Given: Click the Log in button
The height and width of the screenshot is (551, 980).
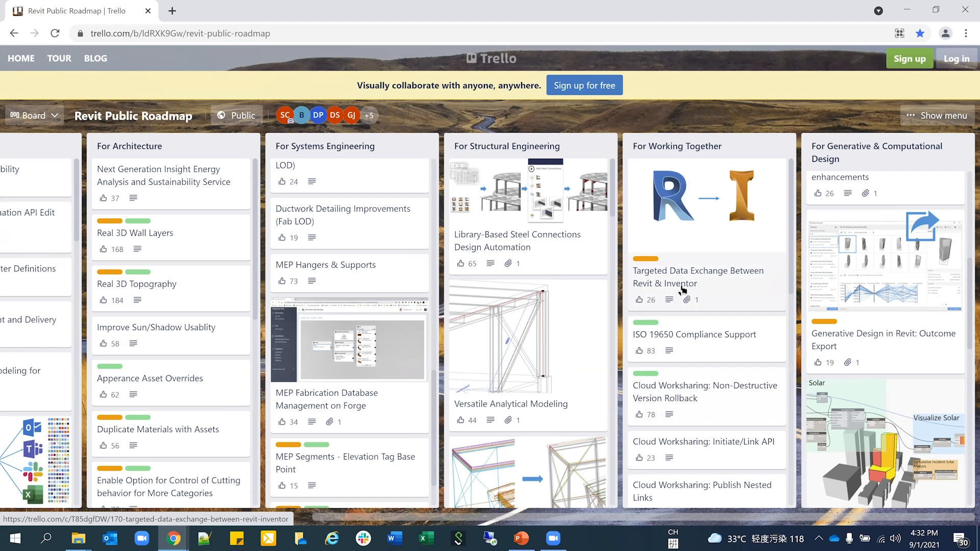Looking at the screenshot, I should coord(956,58).
